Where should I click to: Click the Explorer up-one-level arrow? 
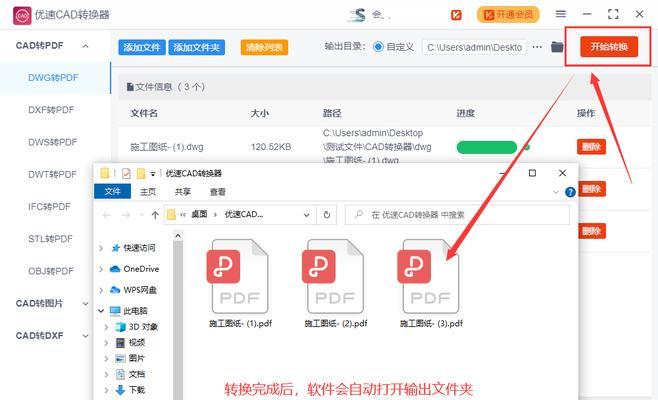(x=155, y=215)
